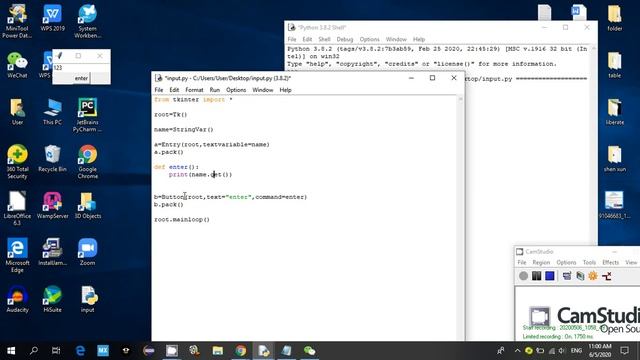Screen dimensions: 640x360
Task: Open the Format menu in input.py editor
Action: 194,90
